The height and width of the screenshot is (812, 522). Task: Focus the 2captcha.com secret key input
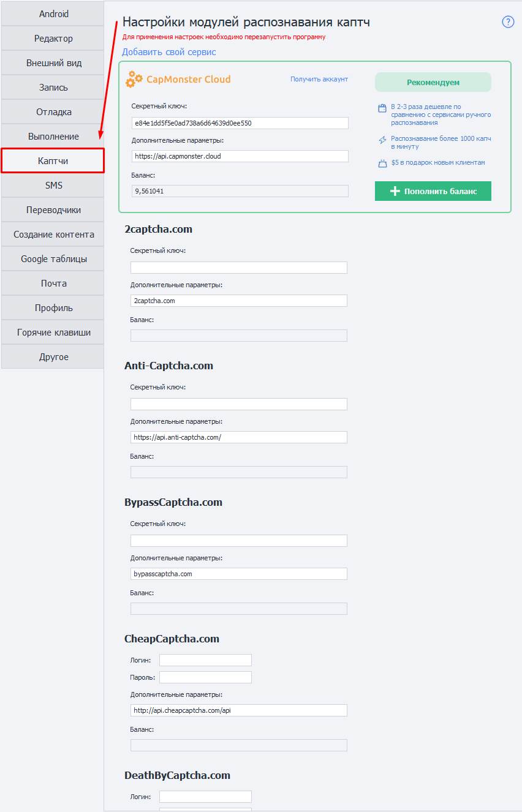(x=238, y=268)
